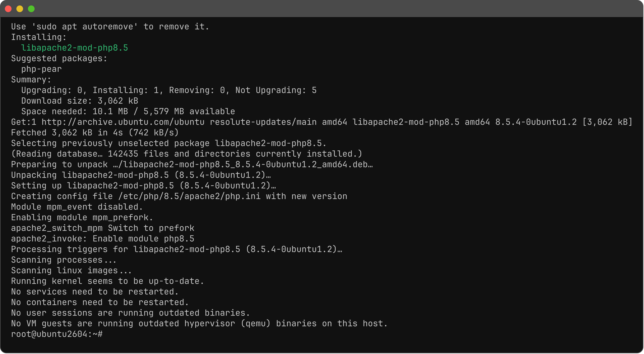Click the 'apache2_switch_mpm Switch to prefork' line

pos(103,228)
